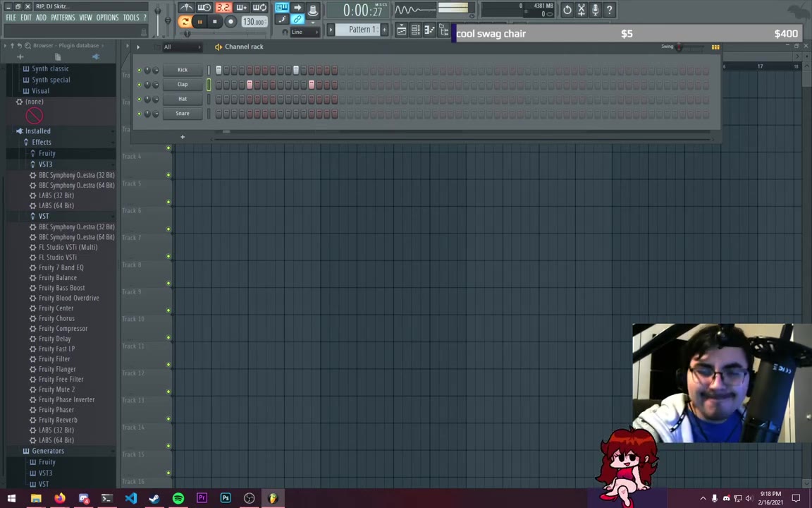Open the channel rack graph editor icon

(x=715, y=47)
